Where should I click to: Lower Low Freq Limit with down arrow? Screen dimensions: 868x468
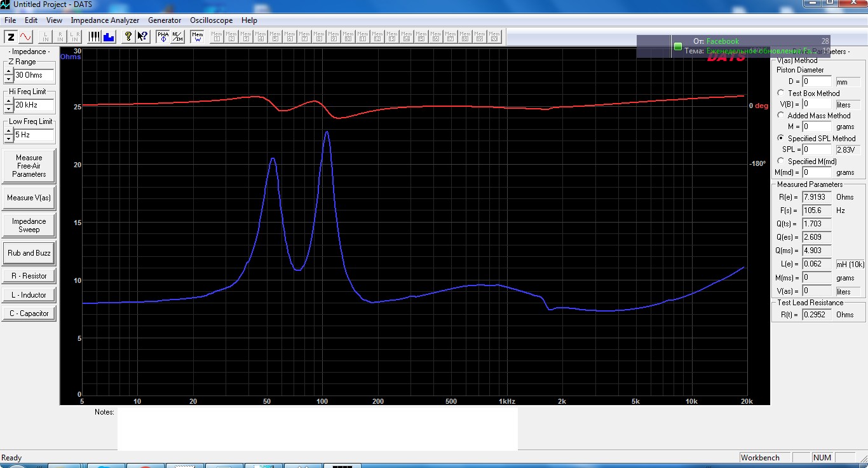pos(8,139)
